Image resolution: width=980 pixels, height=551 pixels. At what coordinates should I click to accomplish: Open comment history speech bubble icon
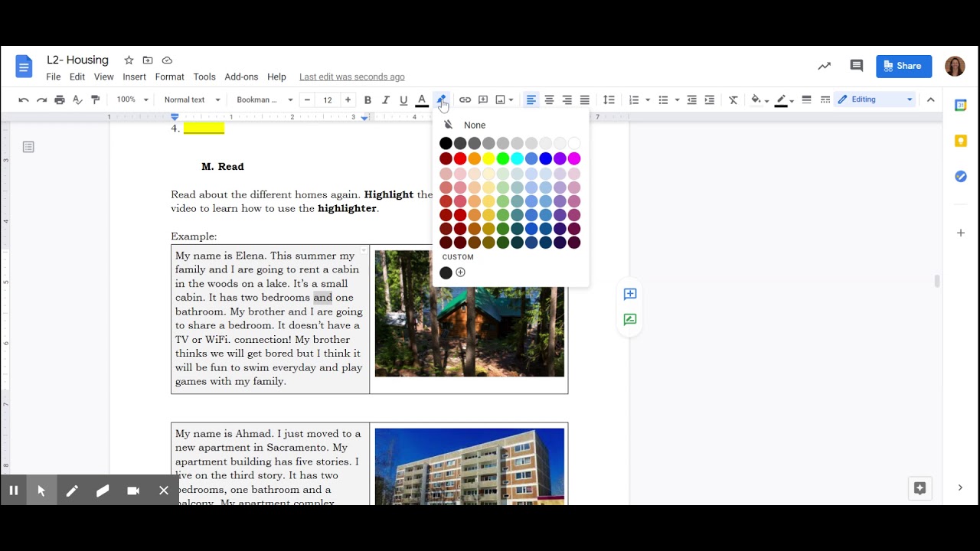(x=857, y=66)
